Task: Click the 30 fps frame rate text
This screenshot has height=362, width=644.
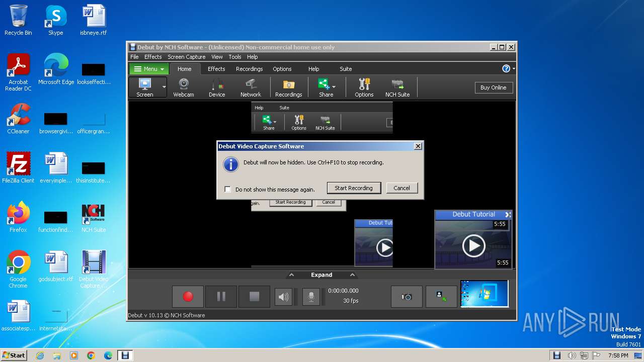Action: (351, 301)
